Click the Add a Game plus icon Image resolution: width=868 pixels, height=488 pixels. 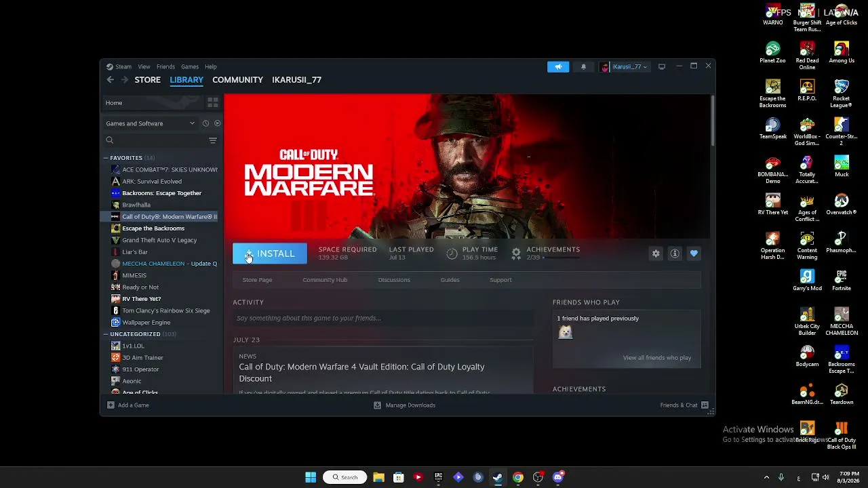click(x=111, y=405)
